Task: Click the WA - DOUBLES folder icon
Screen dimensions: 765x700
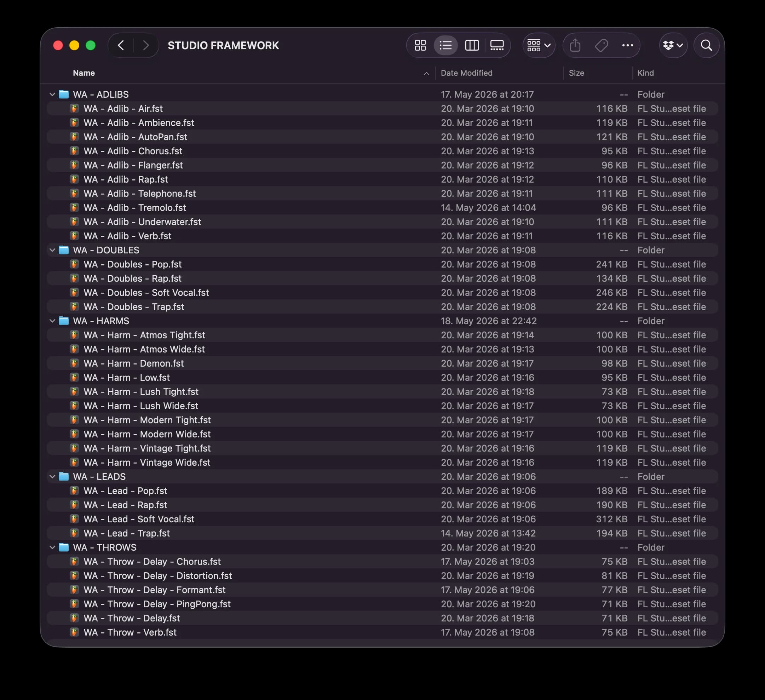Action: [x=64, y=250]
